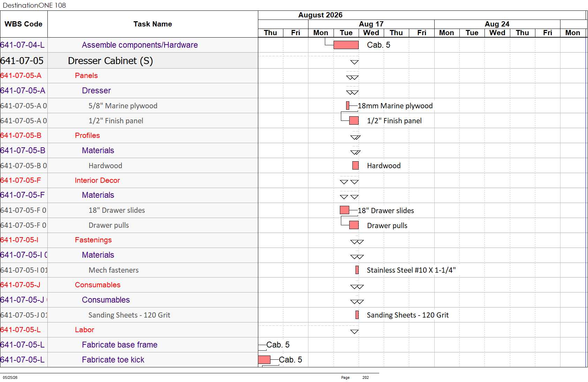588x382 pixels.
Task: Select the Drawer pulls task bar
Action: [354, 225]
